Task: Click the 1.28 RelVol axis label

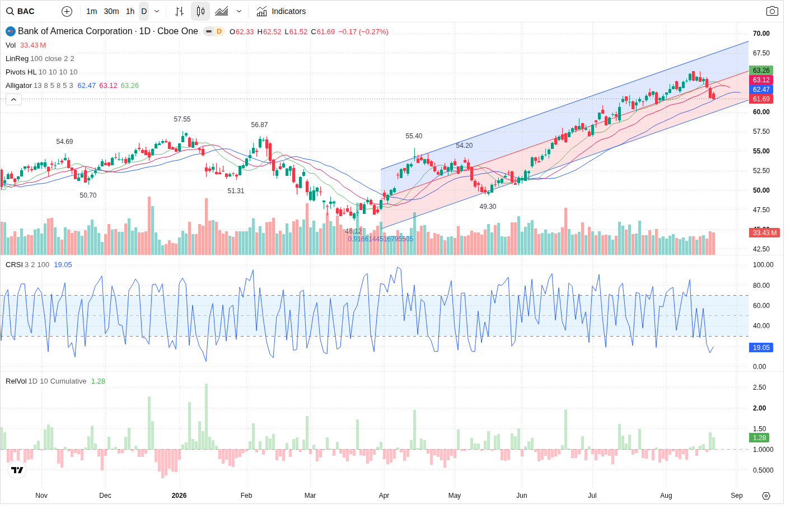Action: coord(760,438)
